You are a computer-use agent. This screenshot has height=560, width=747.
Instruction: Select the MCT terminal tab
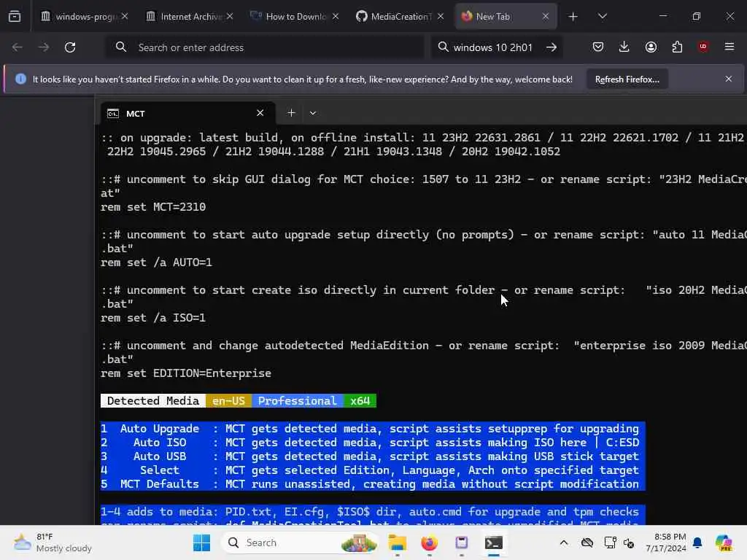pyautogui.click(x=186, y=113)
